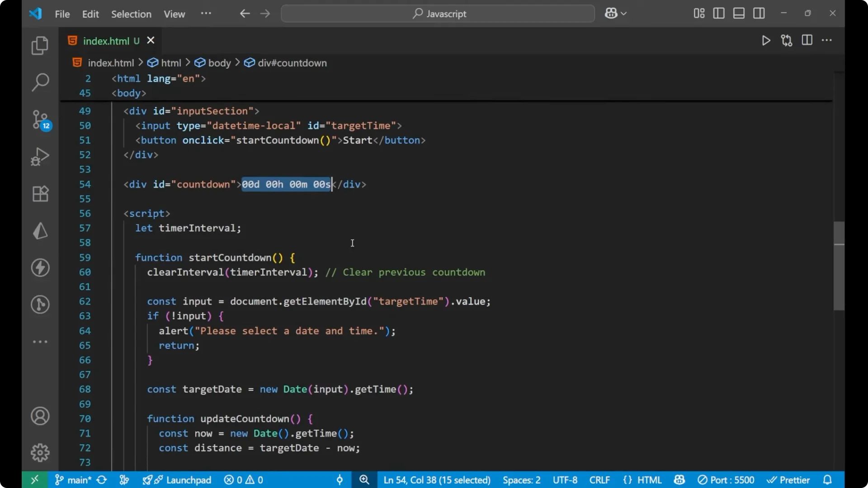868x488 pixels.
Task: Run the index.html file
Action: point(766,40)
